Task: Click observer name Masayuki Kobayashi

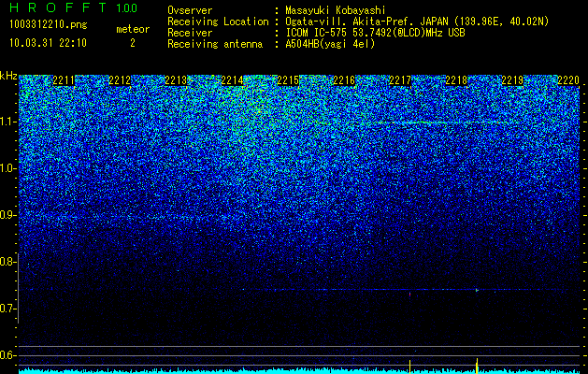Action: [336, 10]
